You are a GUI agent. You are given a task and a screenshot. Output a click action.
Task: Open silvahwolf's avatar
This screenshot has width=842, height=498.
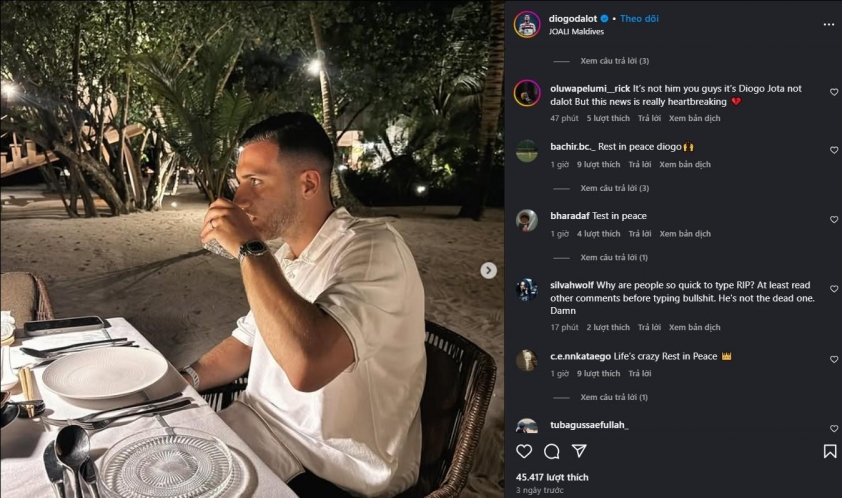pyautogui.click(x=527, y=290)
